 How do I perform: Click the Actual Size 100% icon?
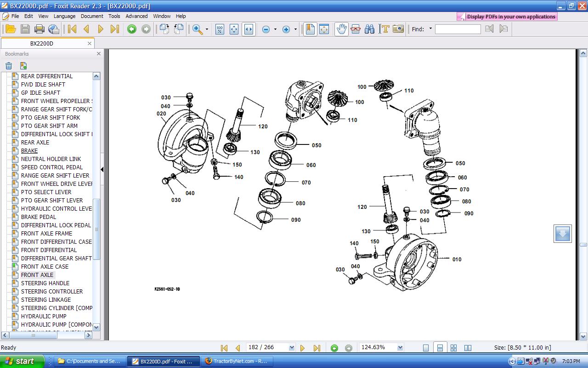pos(220,29)
